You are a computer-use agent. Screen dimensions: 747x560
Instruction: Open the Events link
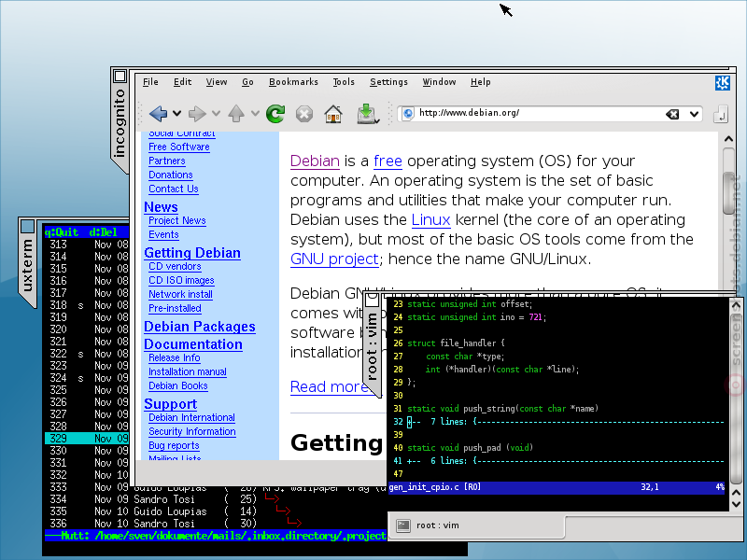pos(163,235)
